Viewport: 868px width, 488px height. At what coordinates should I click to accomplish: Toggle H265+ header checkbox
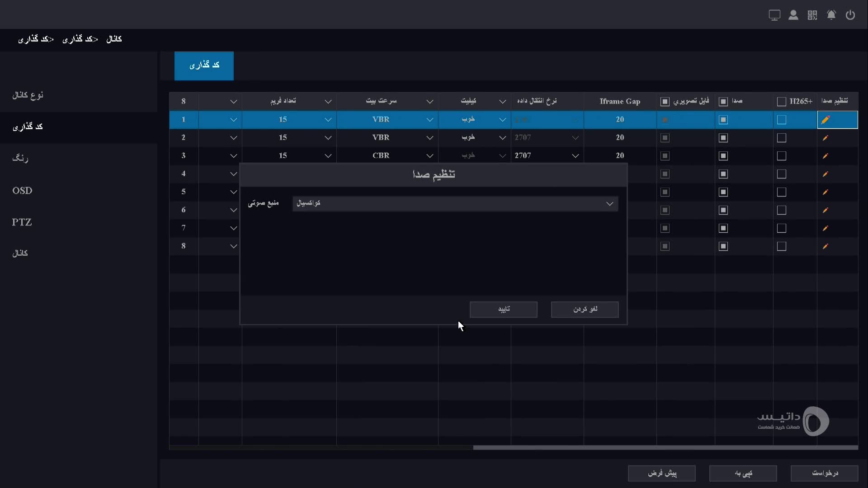(x=782, y=102)
